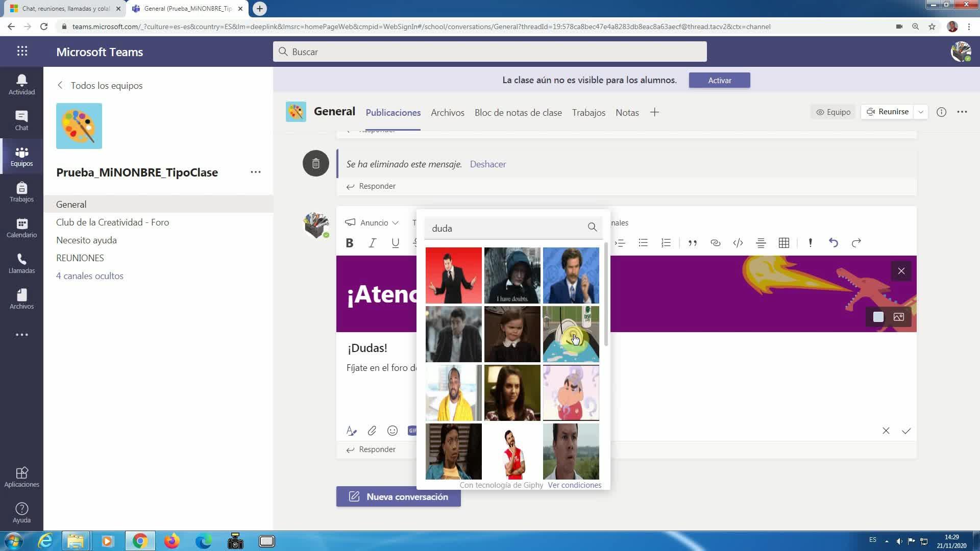980x551 pixels.
Task: Switch to the Archivos tab
Action: [447, 113]
